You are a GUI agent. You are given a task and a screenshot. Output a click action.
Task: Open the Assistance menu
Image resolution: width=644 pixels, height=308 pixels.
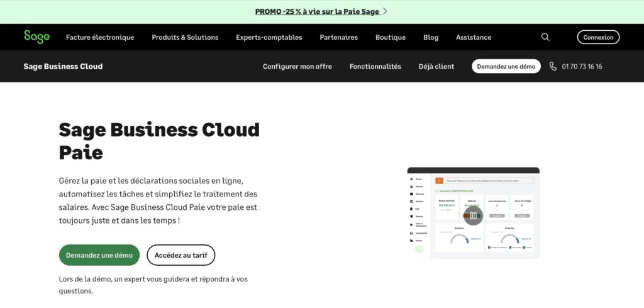pyautogui.click(x=474, y=37)
